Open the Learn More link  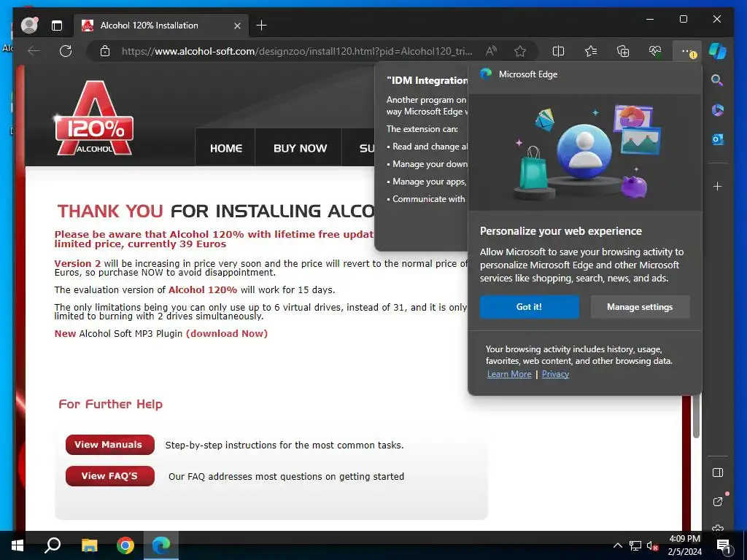(x=509, y=374)
